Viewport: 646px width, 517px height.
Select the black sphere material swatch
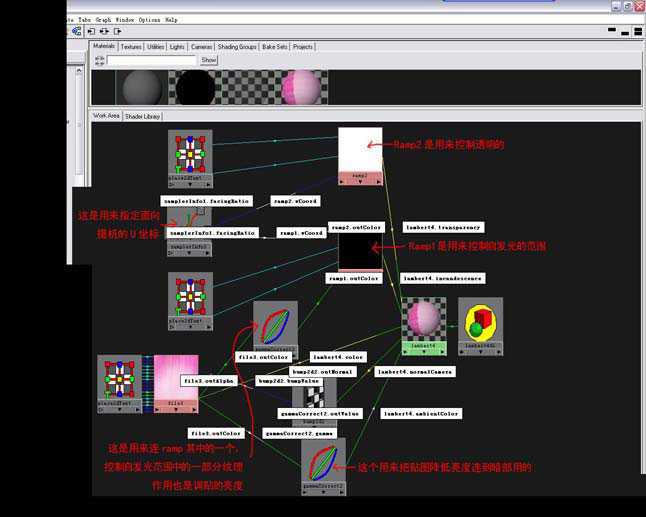pyautogui.click(x=195, y=87)
